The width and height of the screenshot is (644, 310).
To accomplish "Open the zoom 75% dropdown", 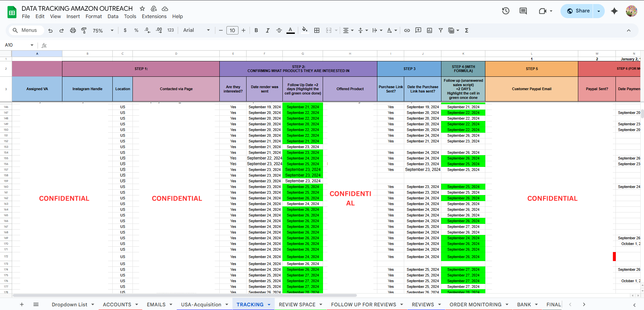I will (103, 30).
